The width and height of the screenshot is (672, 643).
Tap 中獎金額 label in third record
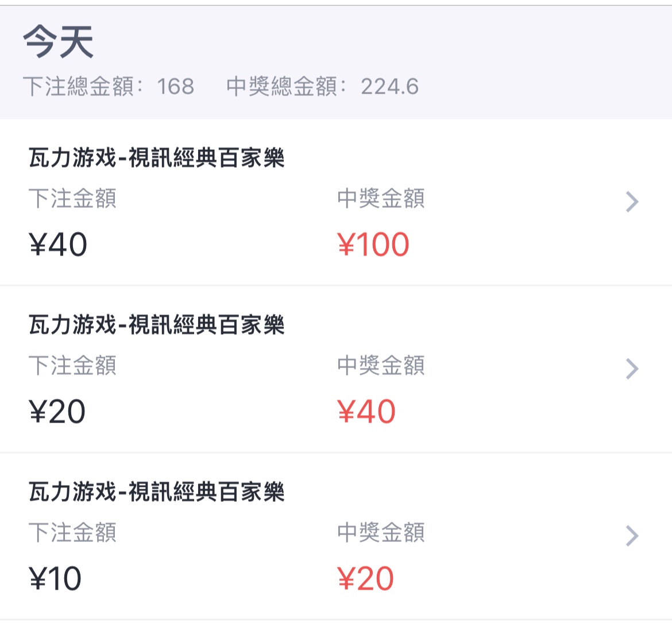[381, 533]
